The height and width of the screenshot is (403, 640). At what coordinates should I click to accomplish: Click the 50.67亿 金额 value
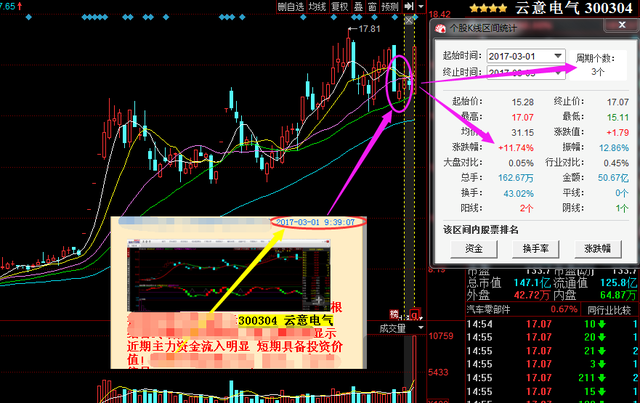(613, 178)
